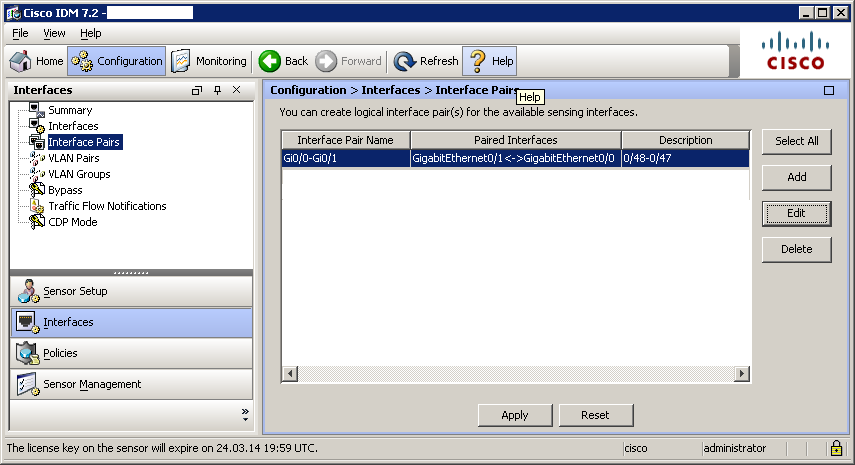Click the CDP Mode tree icon
This screenshot has width=855, height=465.
37,222
